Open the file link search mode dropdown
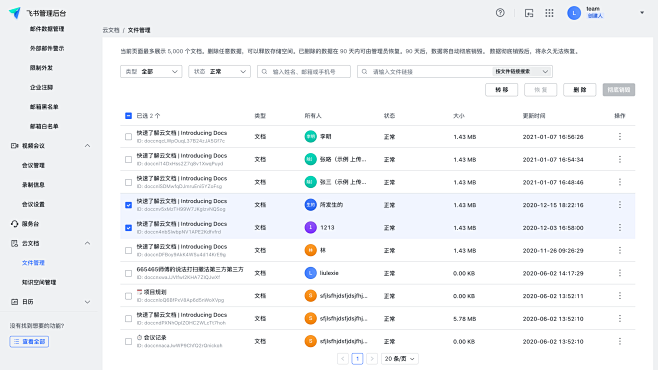 pos(522,72)
